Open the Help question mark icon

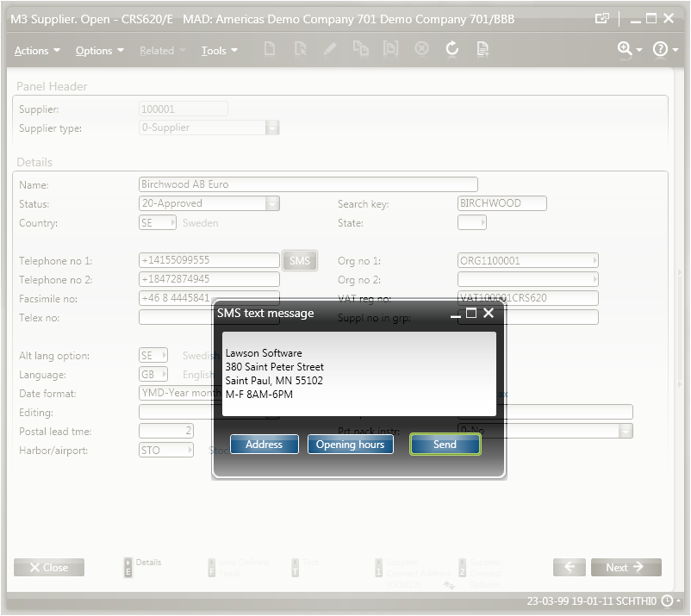pyautogui.click(x=661, y=50)
